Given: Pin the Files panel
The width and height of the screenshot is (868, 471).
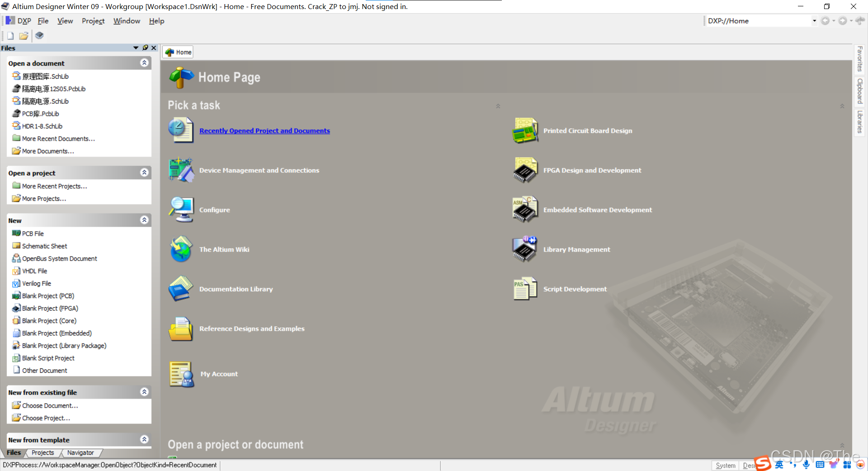Looking at the screenshot, I should tap(145, 48).
